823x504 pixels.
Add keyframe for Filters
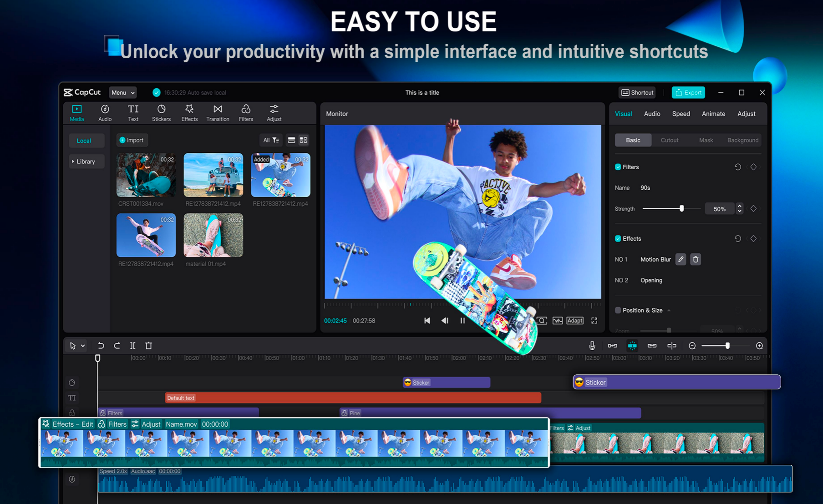pos(753,167)
